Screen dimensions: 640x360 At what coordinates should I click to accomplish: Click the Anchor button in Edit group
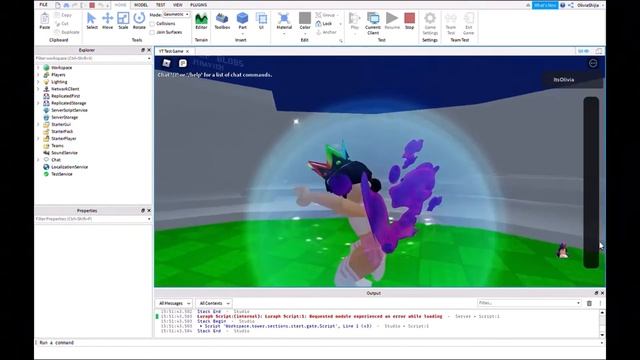(326, 32)
